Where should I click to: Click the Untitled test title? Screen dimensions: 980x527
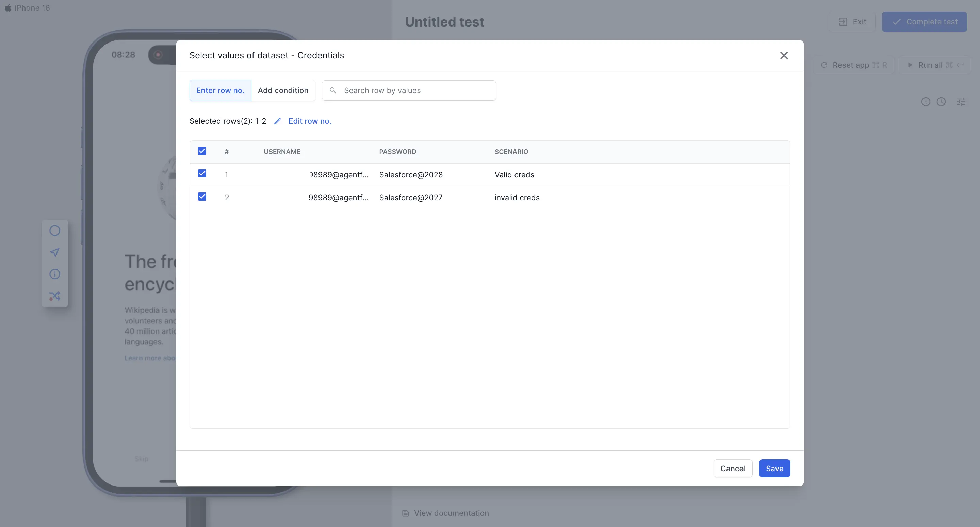pos(445,22)
